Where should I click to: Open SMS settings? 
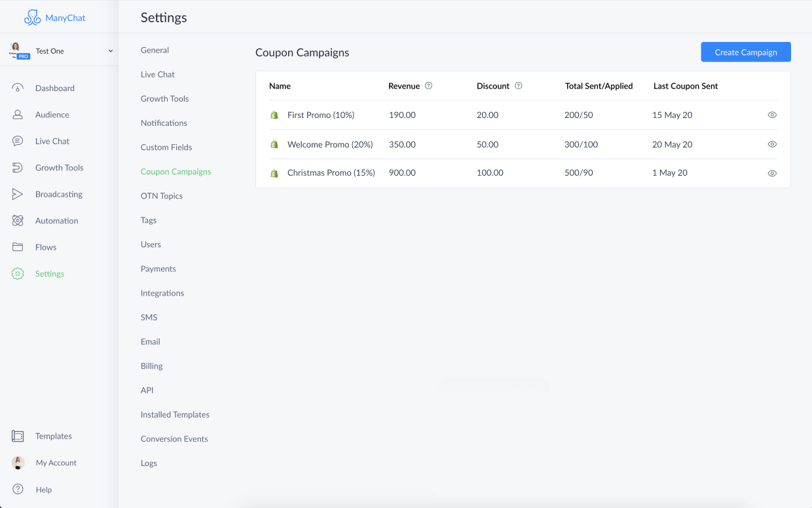point(149,317)
